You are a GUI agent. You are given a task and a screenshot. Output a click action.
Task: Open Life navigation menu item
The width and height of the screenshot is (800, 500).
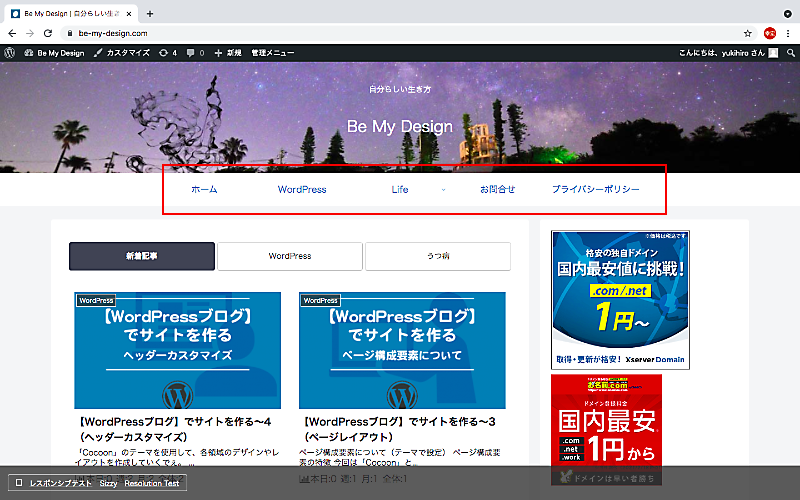point(399,189)
